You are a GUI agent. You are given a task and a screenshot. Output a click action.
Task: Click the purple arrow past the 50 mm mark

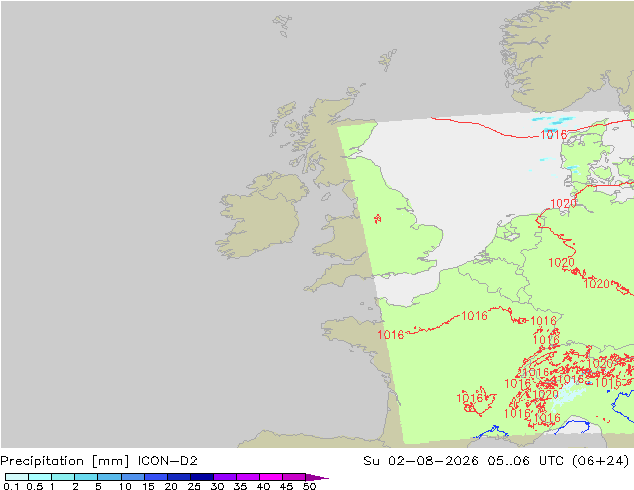(317, 477)
